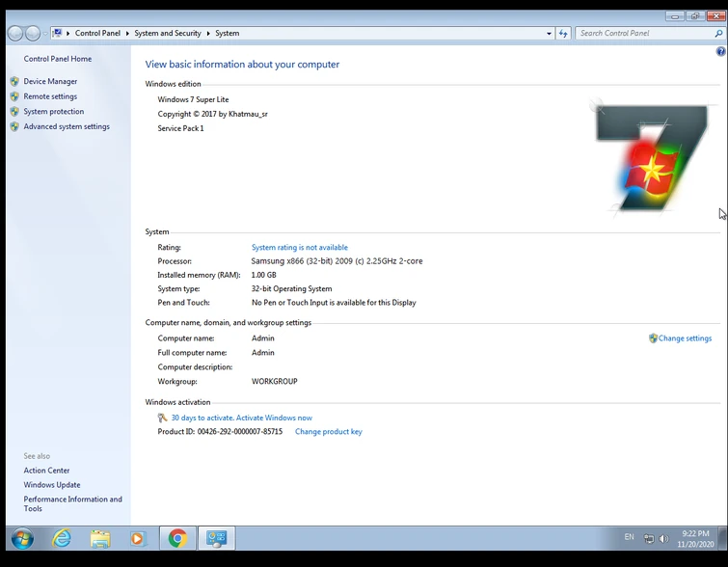
Task: Click EN language indicator in tray
Action: click(629, 537)
